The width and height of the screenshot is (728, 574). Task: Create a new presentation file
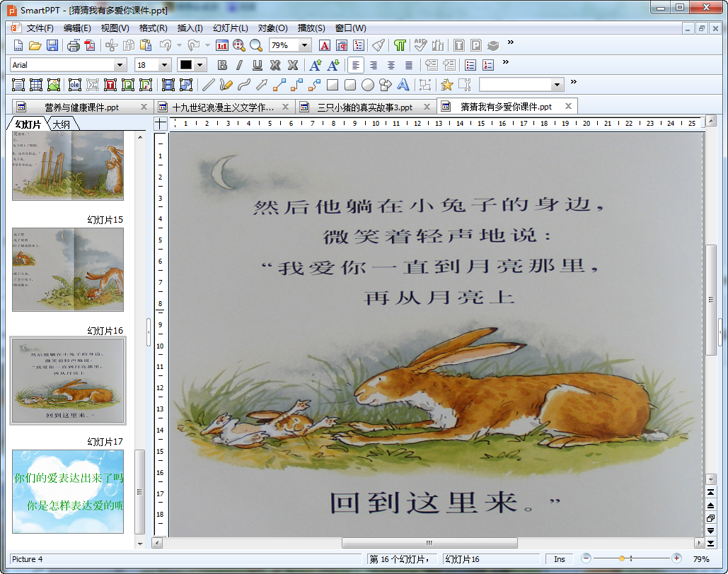click(x=18, y=45)
